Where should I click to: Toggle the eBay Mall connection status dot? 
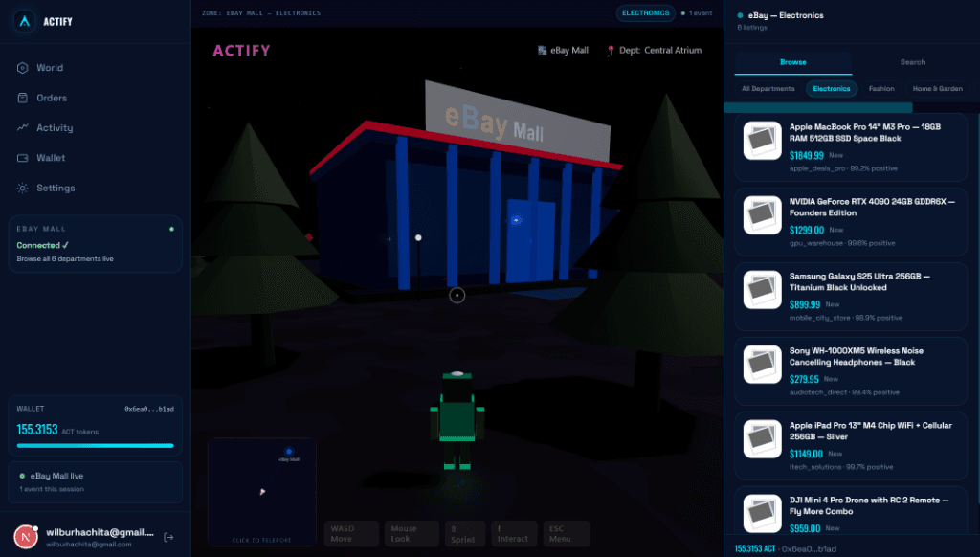coord(171,229)
